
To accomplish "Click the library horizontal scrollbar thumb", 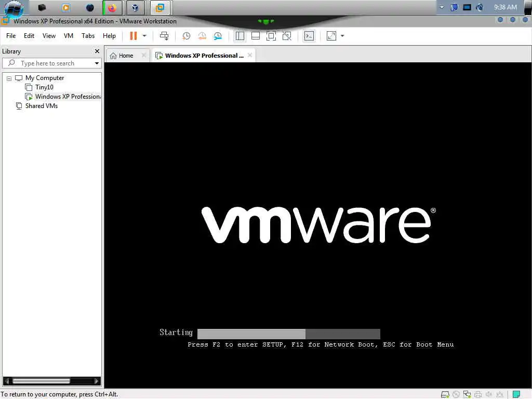I will click(x=41, y=381).
